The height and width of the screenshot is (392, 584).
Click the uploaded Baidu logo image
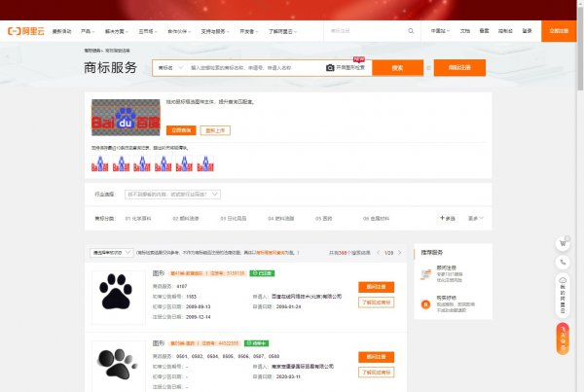[126, 118]
